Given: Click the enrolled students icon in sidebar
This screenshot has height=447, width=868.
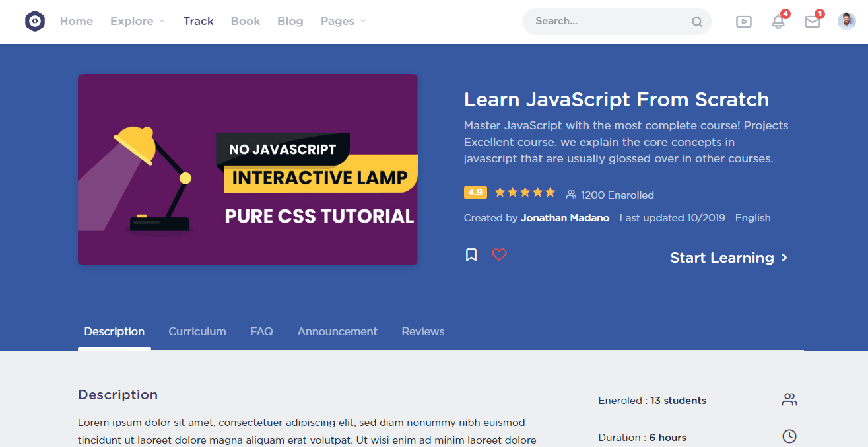Looking at the screenshot, I should [789, 399].
